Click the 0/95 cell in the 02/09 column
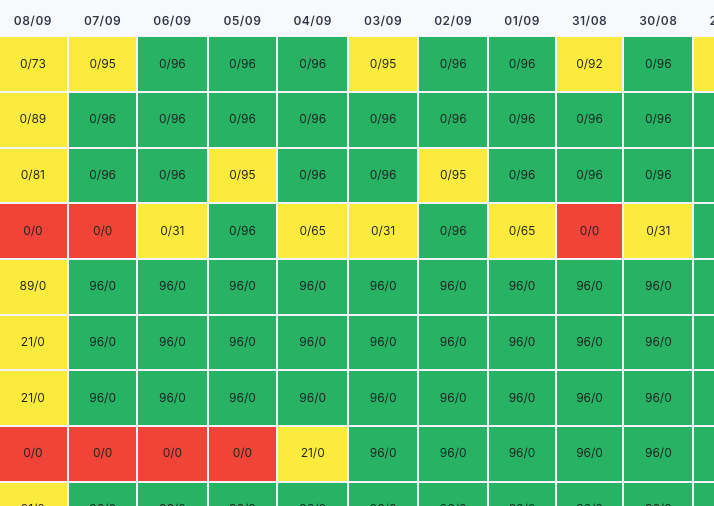This screenshot has width=714, height=506. click(x=453, y=175)
